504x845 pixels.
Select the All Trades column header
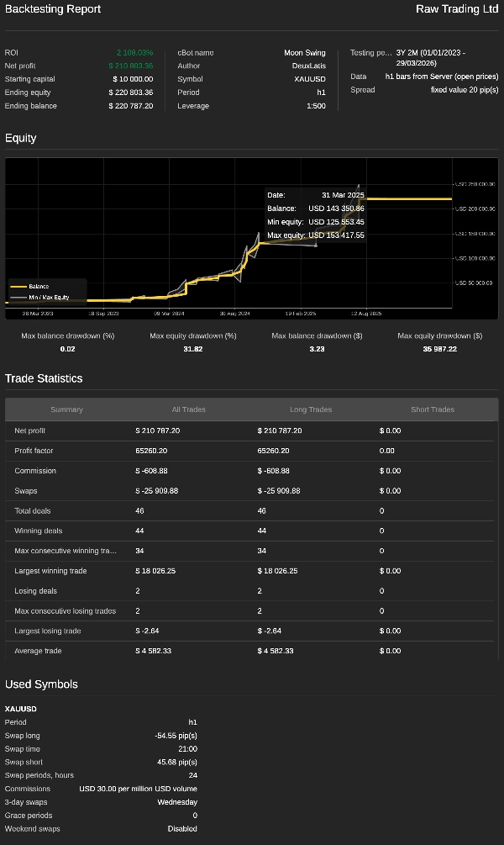pyautogui.click(x=188, y=409)
